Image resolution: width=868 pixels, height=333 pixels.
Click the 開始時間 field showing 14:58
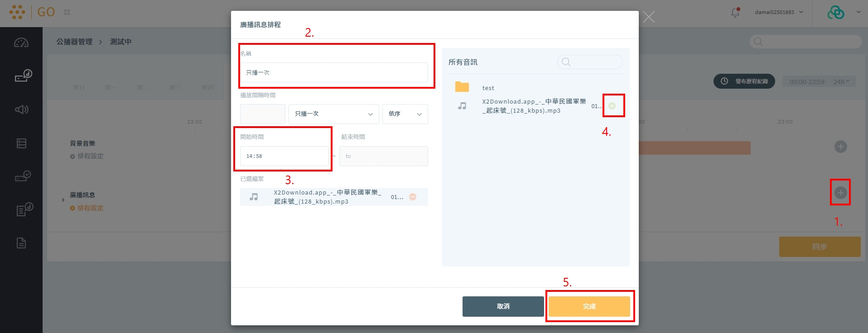[x=284, y=156]
